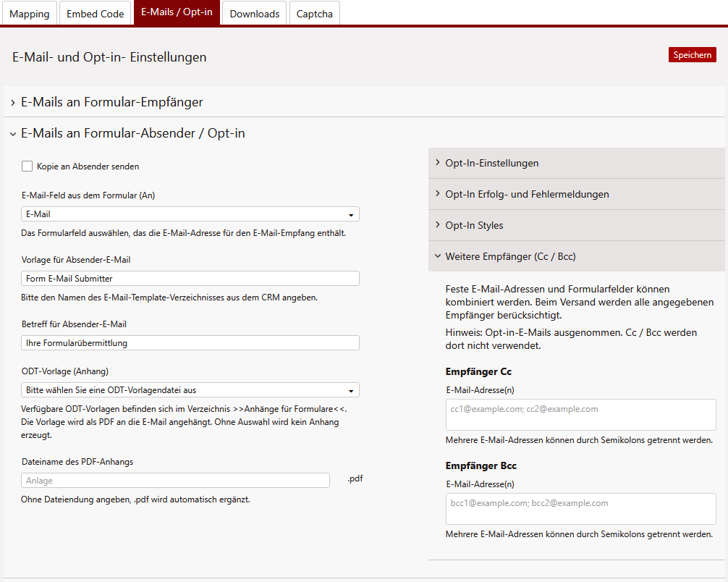
Task: Enable 'Kopie an Absender senden' checkbox
Action: coord(27,166)
